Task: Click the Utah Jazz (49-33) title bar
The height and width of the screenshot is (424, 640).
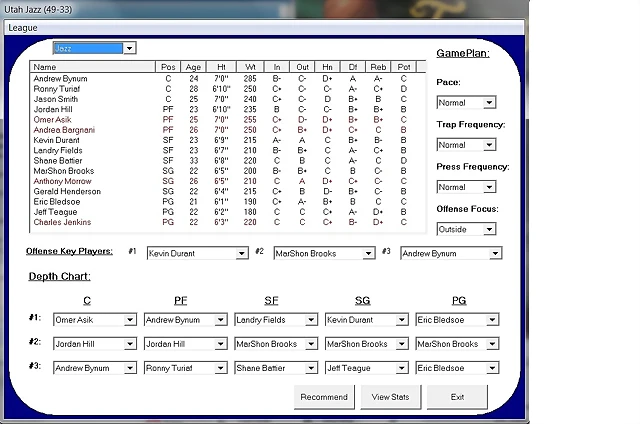Action: (x=264, y=9)
